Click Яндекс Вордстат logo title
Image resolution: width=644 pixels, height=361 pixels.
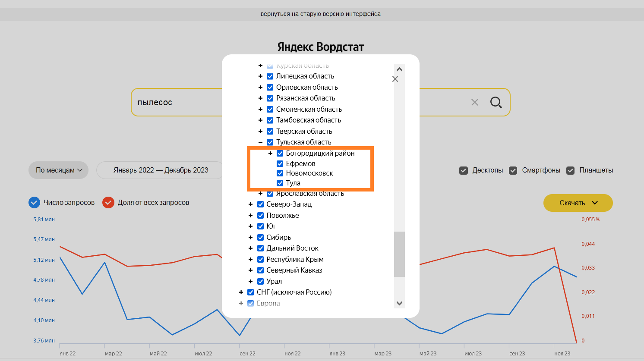click(321, 47)
